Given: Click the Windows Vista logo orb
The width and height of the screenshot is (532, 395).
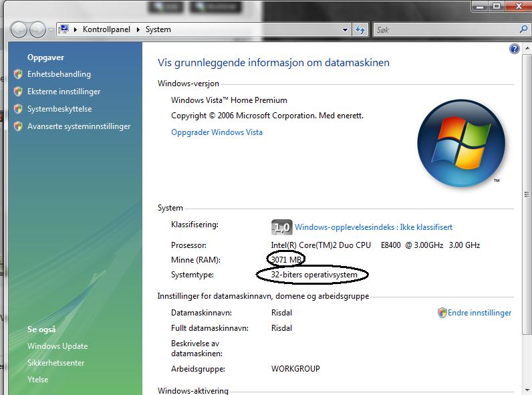Looking at the screenshot, I should [461, 143].
